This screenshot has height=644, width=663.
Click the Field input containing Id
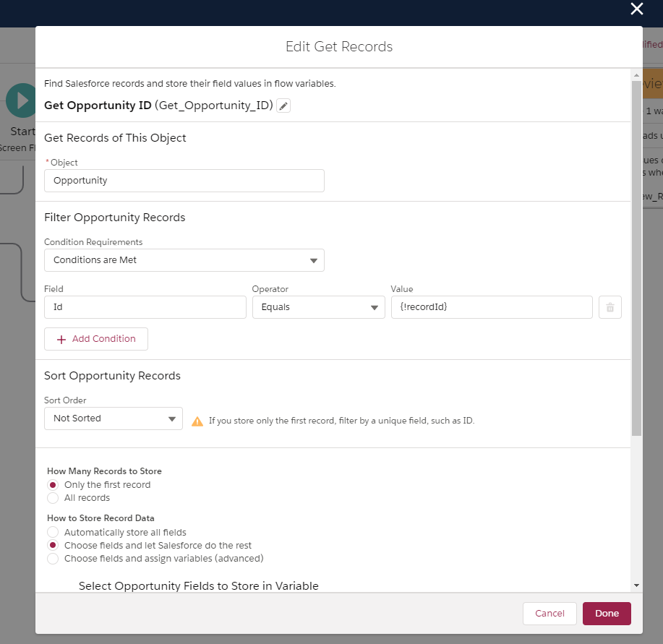pos(145,307)
